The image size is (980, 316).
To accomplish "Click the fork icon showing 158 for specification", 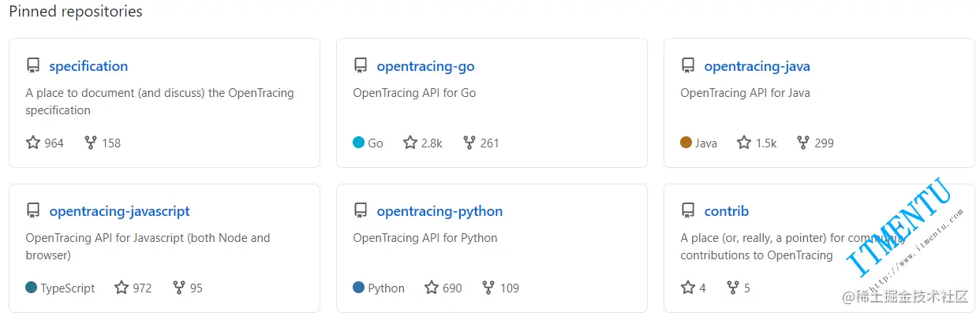I will (91, 143).
